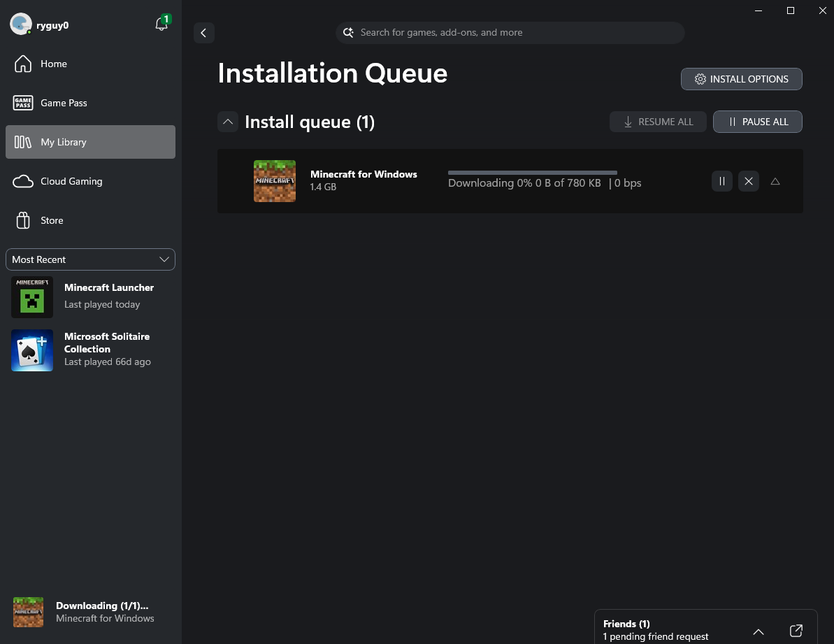Click the 'Last played today' text

click(x=102, y=305)
